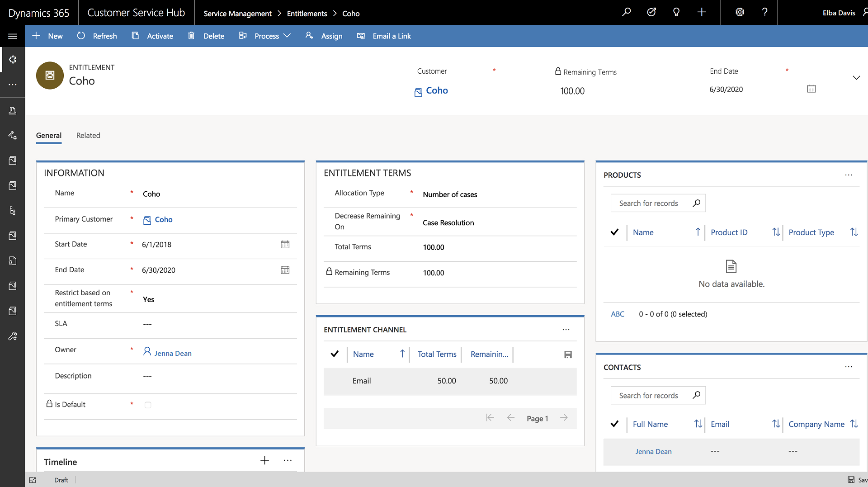Screen dimensions: 868x487
Task: Click the New command
Action: (x=47, y=36)
